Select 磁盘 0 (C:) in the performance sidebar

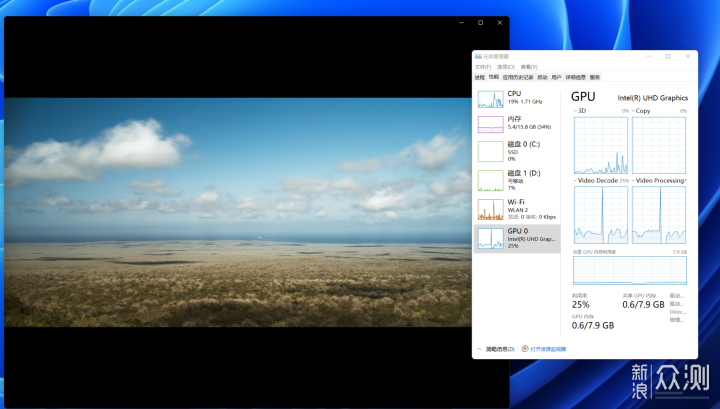[517, 151]
